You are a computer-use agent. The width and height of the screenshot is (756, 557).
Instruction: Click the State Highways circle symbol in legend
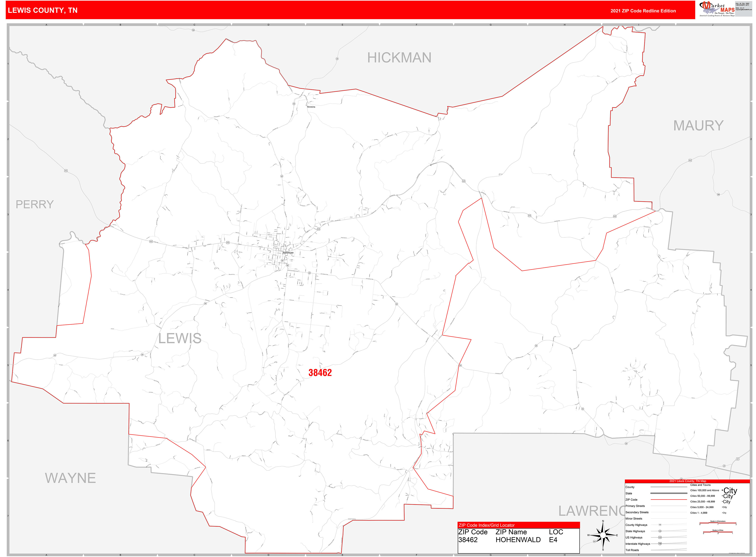(660, 531)
